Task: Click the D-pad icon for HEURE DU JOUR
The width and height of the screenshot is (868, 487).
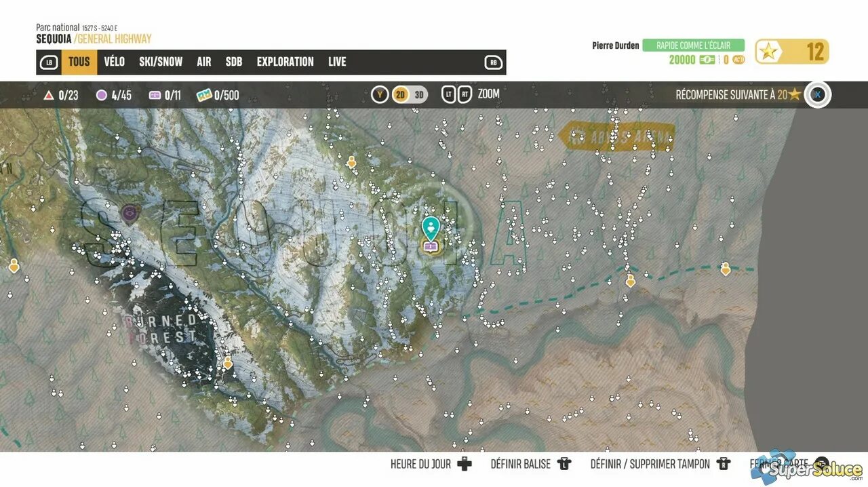Action: pos(464,464)
